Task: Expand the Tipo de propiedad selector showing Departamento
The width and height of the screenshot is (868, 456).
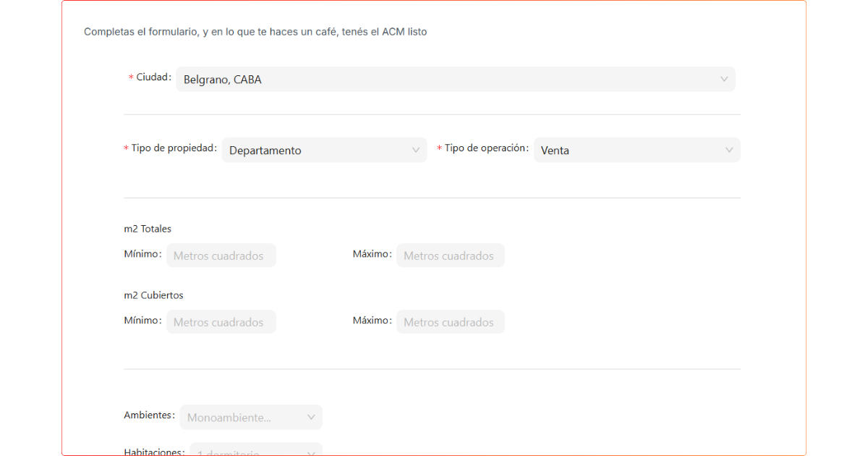Action: (318, 151)
